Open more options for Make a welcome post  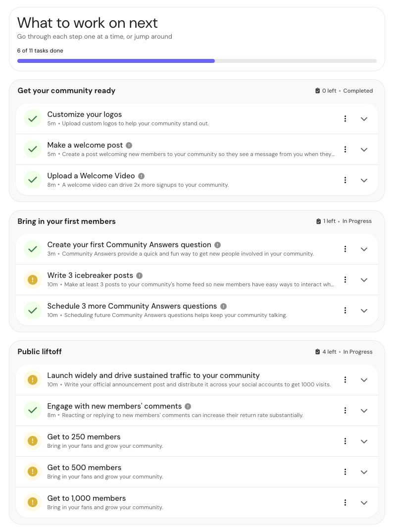pos(345,149)
